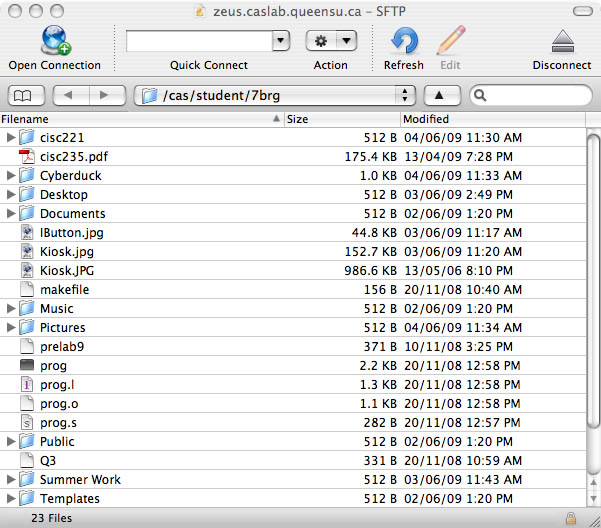Image resolution: width=601 pixels, height=528 pixels.
Task: Click the Cyberduck folder icon
Action: (x=27, y=175)
